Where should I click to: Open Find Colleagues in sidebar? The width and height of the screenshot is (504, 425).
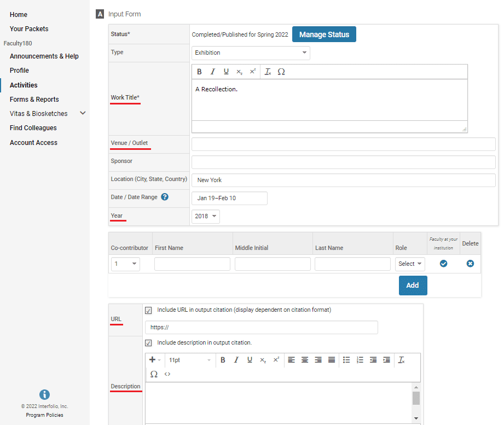(x=33, y=128)
